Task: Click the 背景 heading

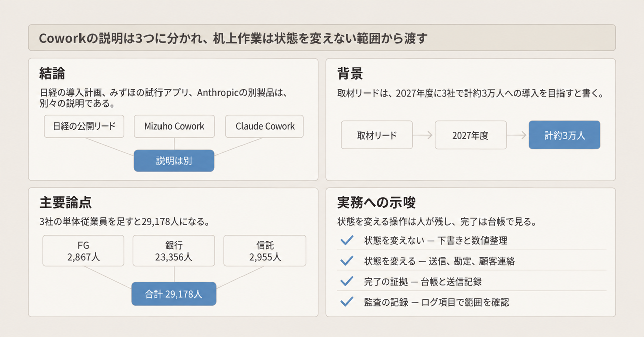Action: (x=350, y=74)
